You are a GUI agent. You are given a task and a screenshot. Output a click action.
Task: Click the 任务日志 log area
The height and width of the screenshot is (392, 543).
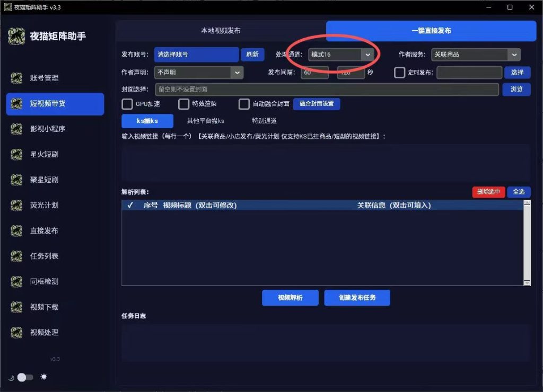[326, 343]
